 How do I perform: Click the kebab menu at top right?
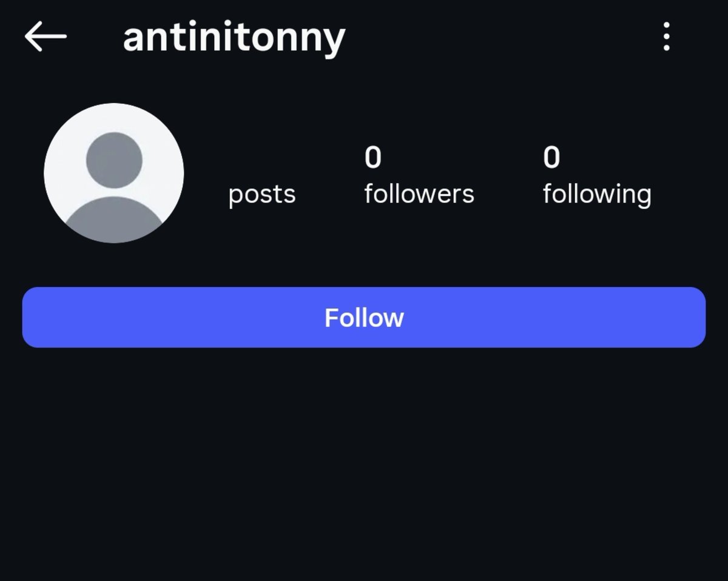tap(666, 36)
